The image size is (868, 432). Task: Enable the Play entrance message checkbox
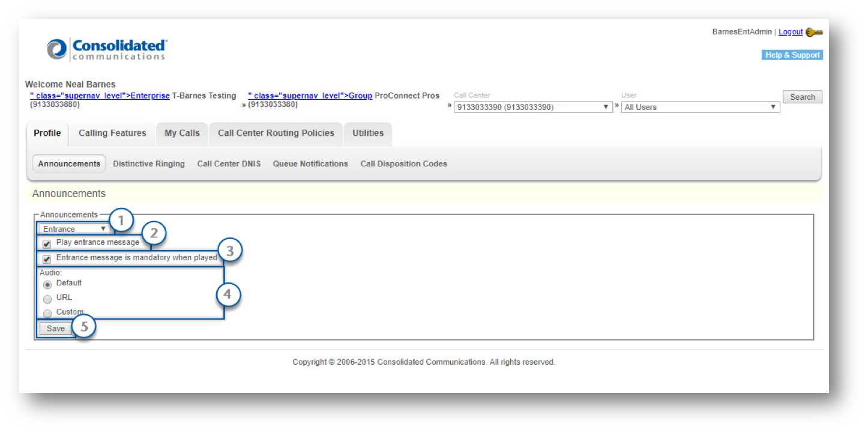47,244
